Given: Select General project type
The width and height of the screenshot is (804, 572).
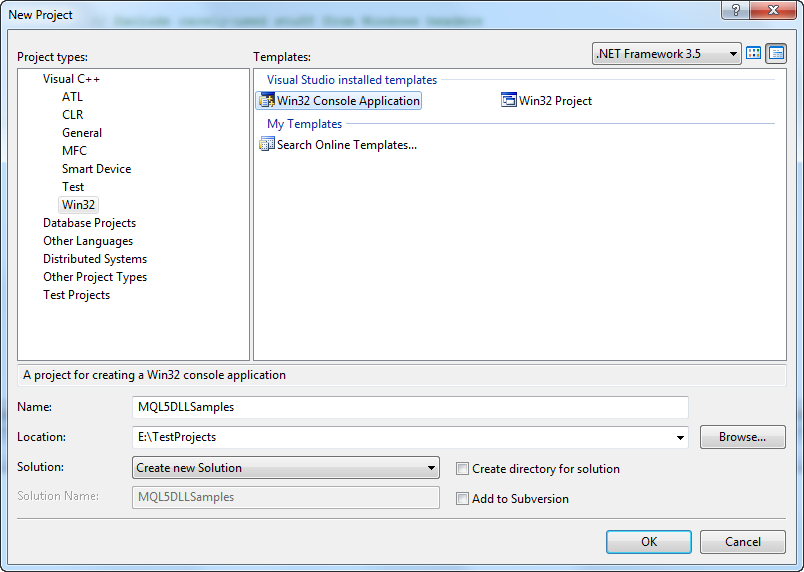Looking at the screenshot, I should tap(82, 133).
